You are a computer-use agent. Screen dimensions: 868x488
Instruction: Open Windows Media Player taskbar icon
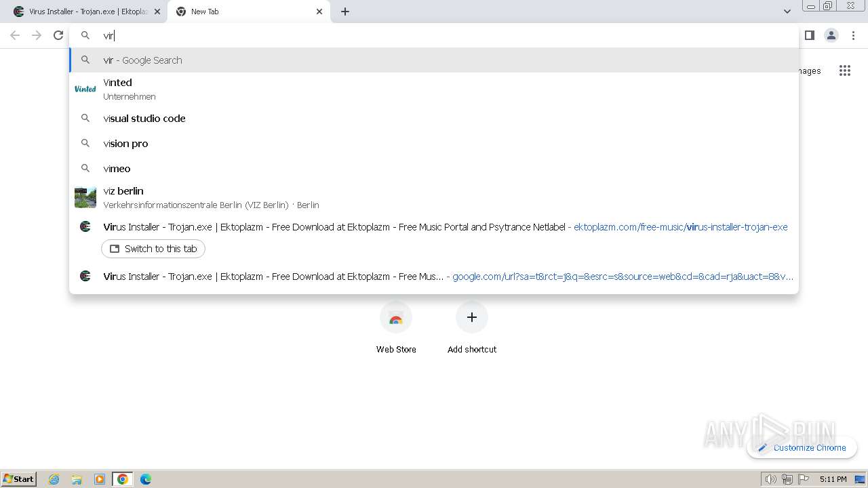(x=100, y=479)
